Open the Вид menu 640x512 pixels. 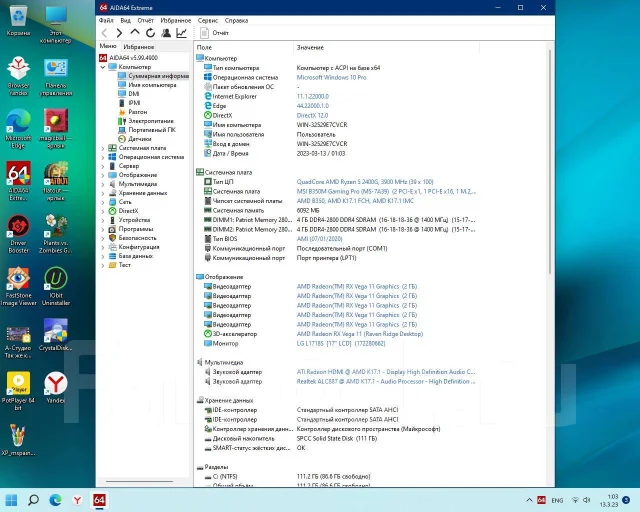coord(126,20)
